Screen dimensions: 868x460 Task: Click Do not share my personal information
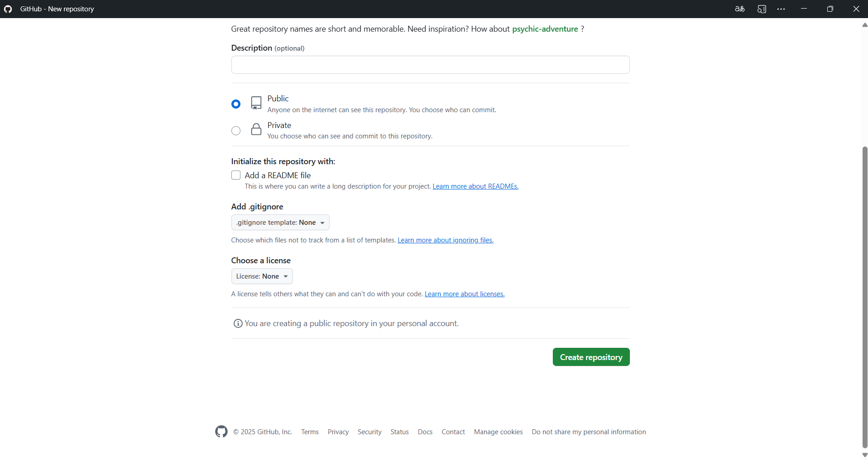[x=589, y=432]
